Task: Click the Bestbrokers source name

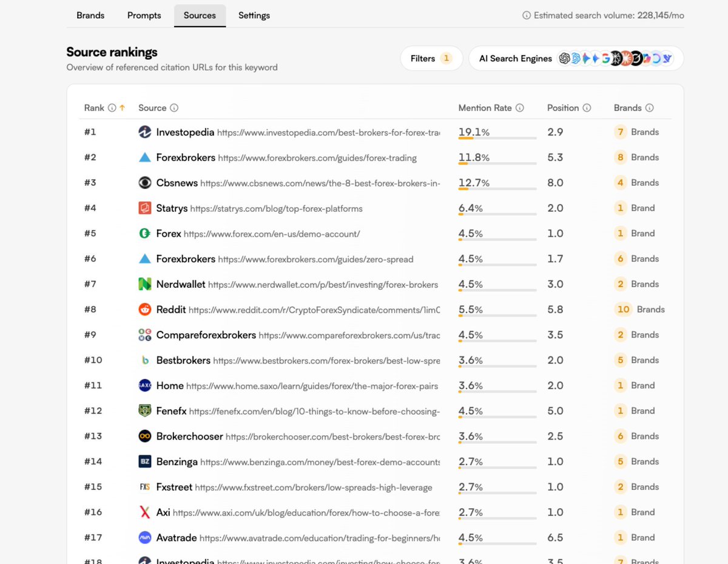Action: click(183, 360)
